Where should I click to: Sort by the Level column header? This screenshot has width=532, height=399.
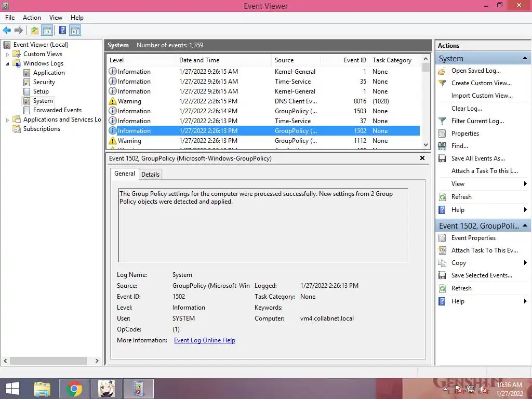click(x=141, y=60)
